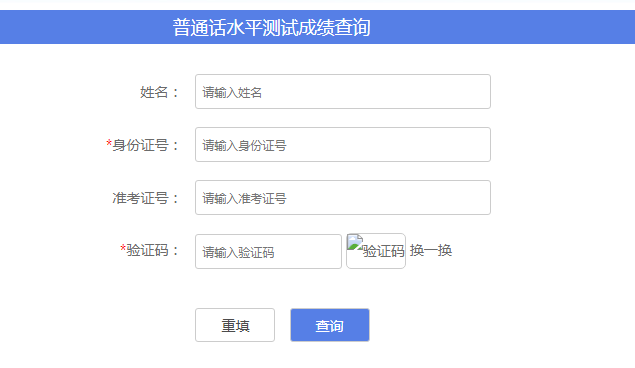Click the 验证码 alt text in captcha image
Screen dimensions: 635x368
[384, 251]
